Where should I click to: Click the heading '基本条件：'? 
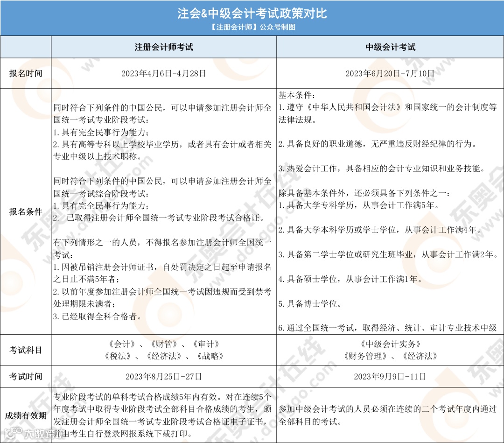tap(297, 95)
